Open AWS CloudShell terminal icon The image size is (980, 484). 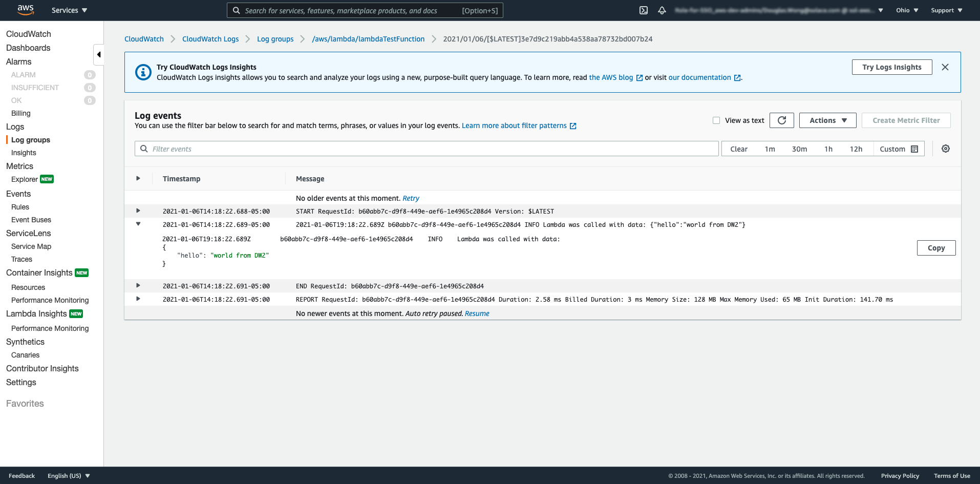(644, 10)
